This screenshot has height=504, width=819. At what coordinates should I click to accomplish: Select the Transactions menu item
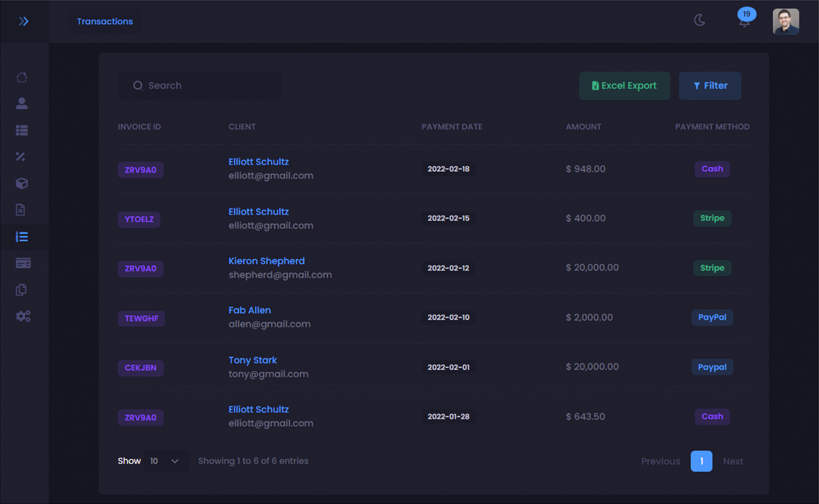click(x=104, y=21)
